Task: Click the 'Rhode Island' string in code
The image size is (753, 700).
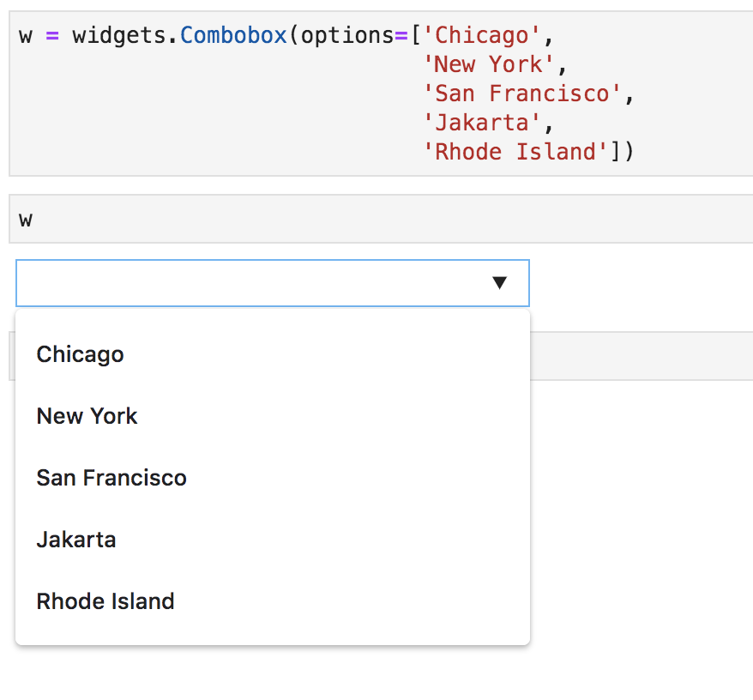Action: tap(513, 151)
